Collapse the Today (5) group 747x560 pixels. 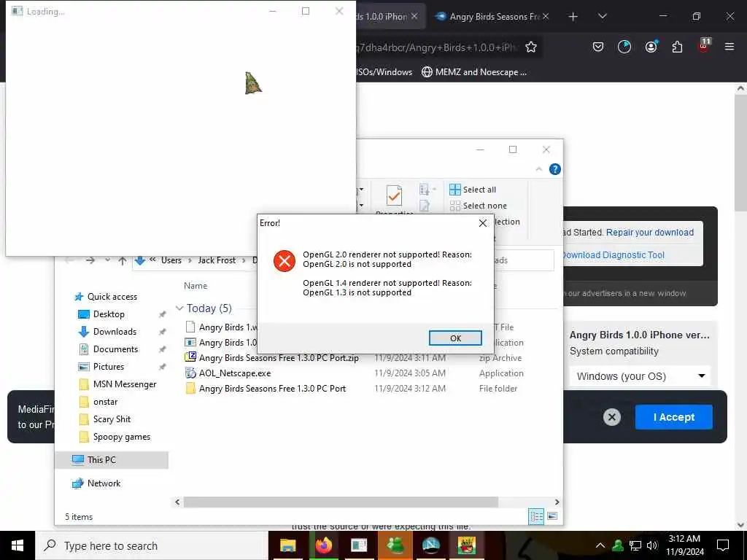tap(179, 308)
